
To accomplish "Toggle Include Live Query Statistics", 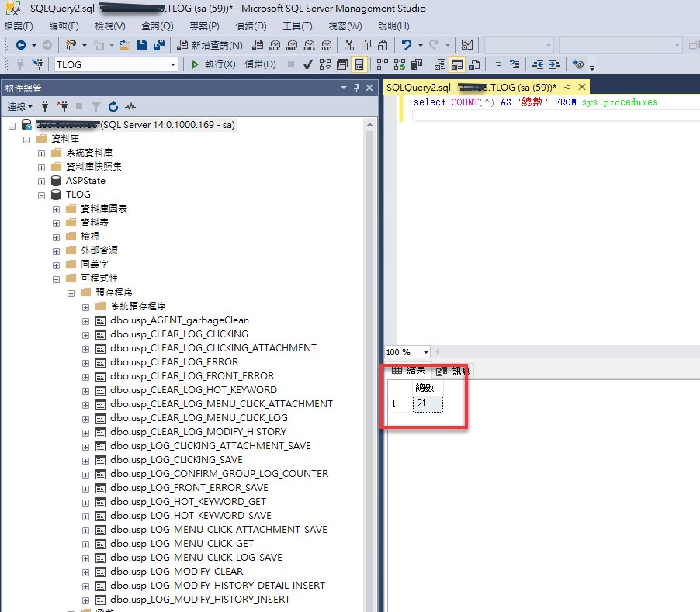I will pyautogui.click(x=400, y=64).
